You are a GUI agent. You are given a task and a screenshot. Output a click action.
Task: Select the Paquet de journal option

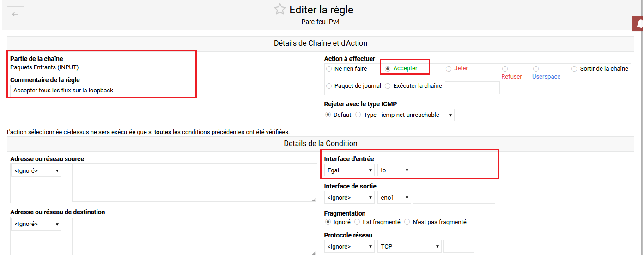click(x=329, y=86)
